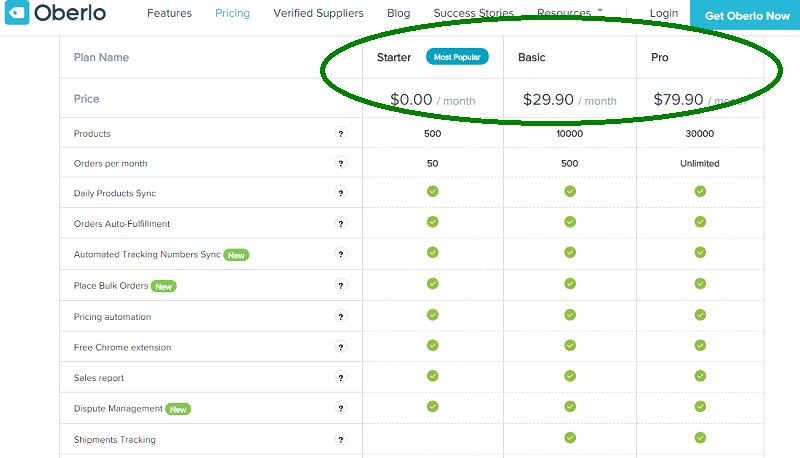This screenshot has height=458, width=800.
Task: Click Pro checkmark for Dispute Management
Action: pyautogui.click(x=700, y=406)
